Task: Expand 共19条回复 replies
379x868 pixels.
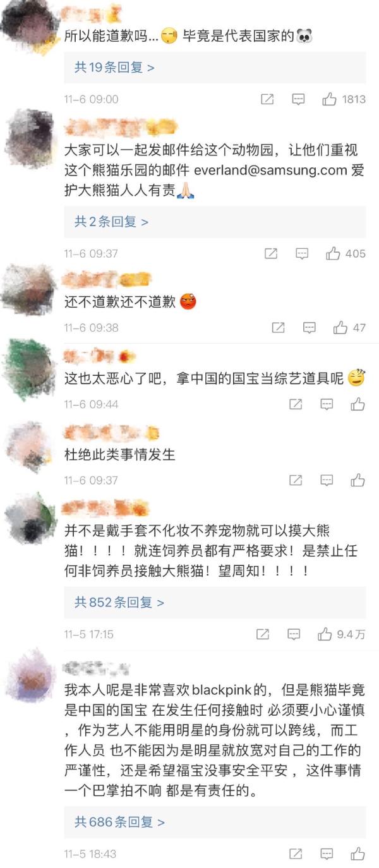Action: click(x=114, y=68)
